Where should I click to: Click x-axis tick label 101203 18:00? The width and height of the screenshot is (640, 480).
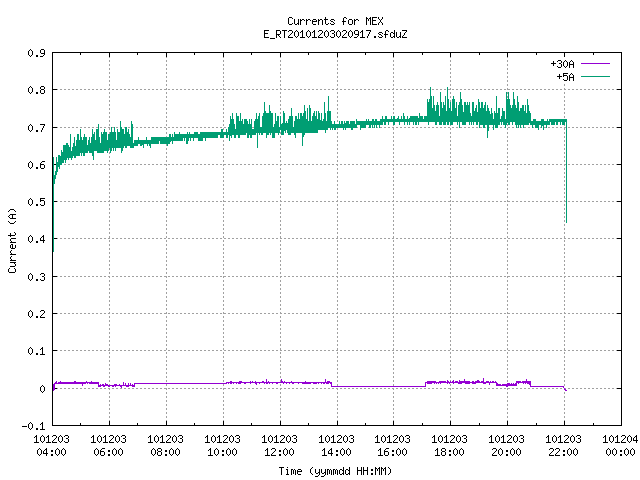(x=449, y=445)
